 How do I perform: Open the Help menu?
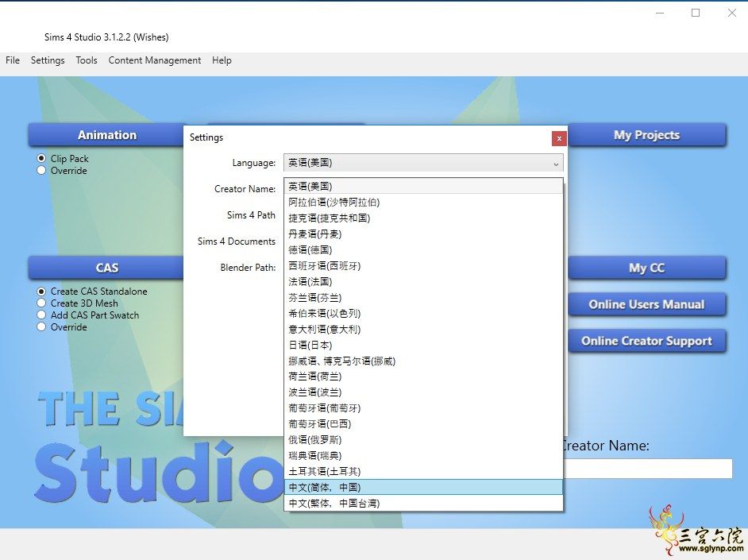[222, 60]
